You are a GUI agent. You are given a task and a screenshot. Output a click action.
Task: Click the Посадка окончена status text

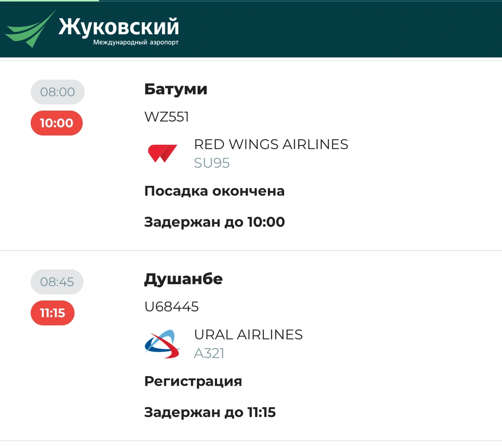pos(214,191)
